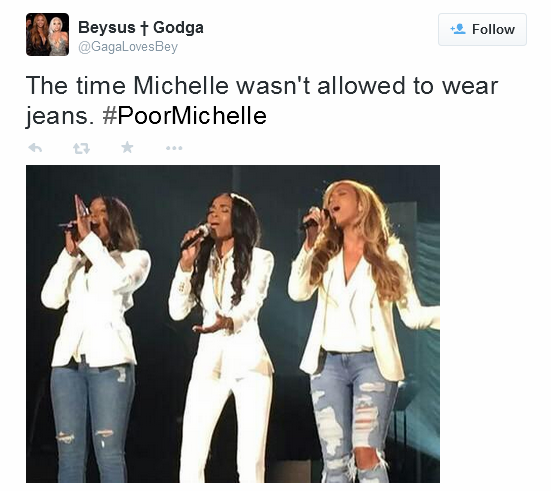
Task: Click the reply arrow icon
Action: pos(35,148)
